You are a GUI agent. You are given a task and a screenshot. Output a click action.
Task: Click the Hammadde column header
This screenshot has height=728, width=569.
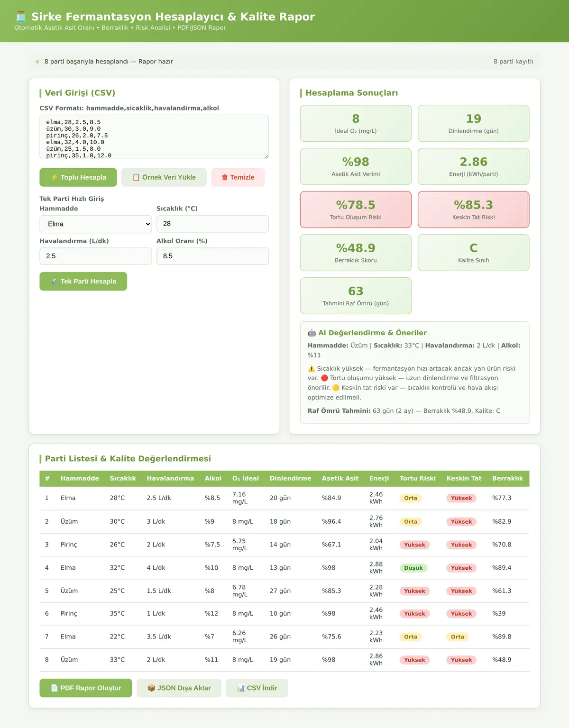[x=80, y=478]
